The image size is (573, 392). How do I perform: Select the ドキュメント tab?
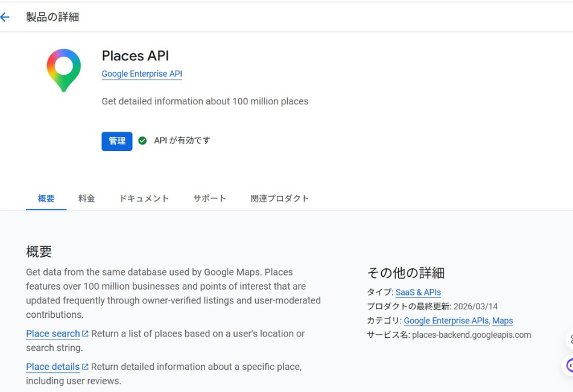(x=144, y=198)
